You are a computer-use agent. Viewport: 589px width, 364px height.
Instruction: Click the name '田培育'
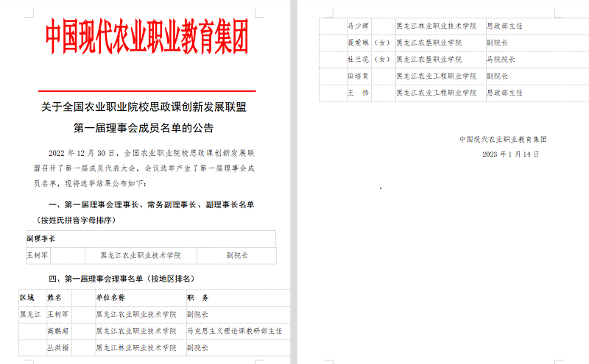(358, 76)
